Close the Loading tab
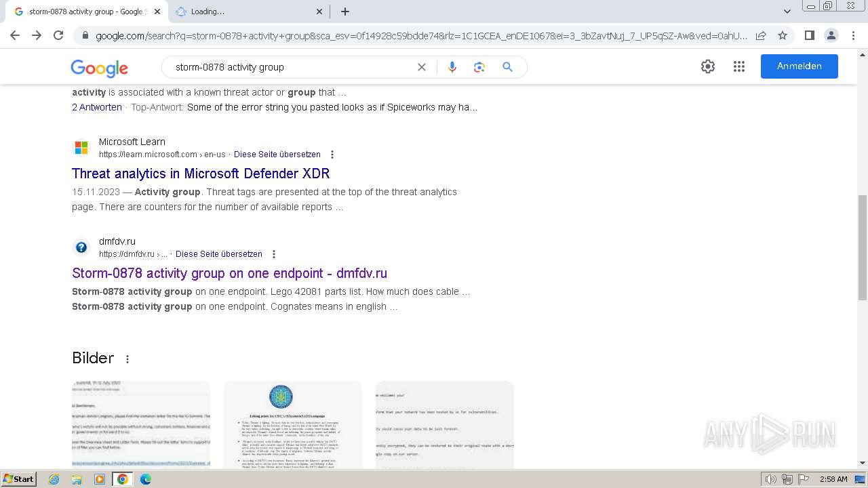This screenshot has height=488, width=868. (x=319, y=12)
